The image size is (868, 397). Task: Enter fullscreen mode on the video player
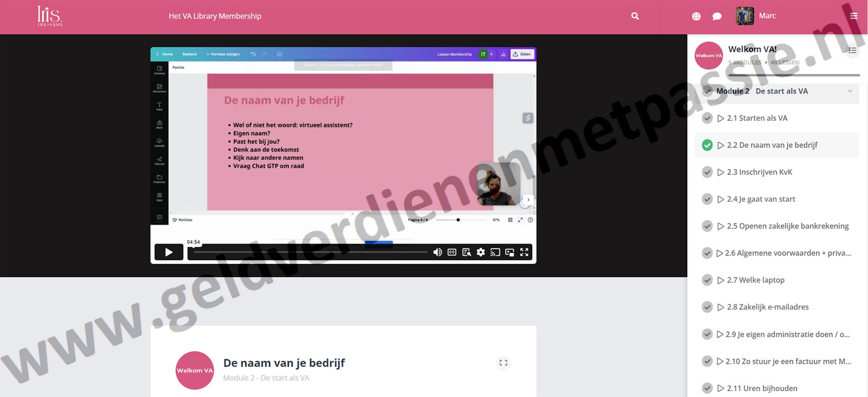click(524, 252)
